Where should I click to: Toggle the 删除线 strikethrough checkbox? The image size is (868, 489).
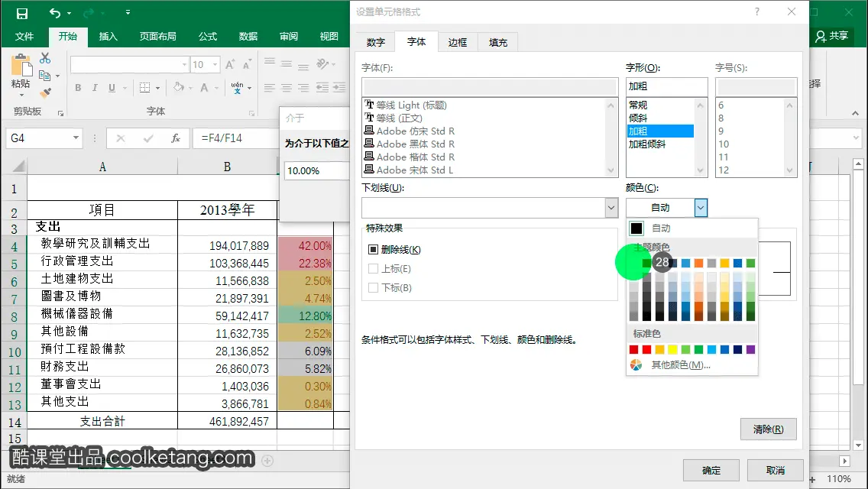pos(373,250)
